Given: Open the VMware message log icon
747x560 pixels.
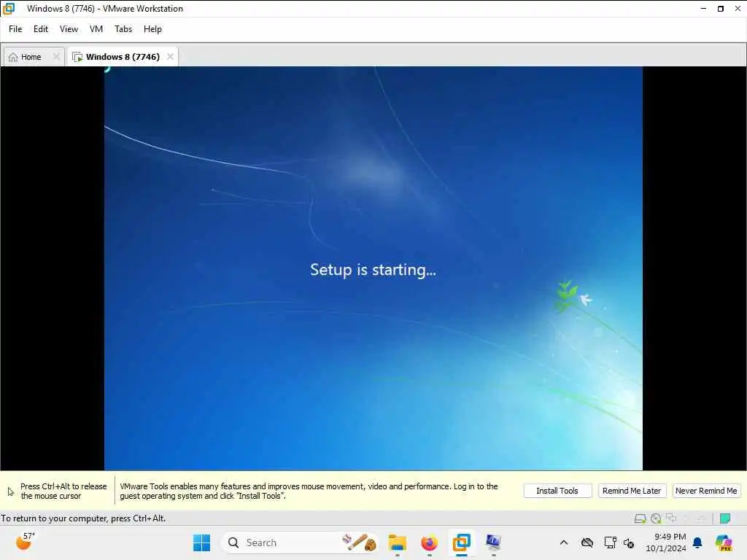Looking at the screenshot, I should pos(725,518).
